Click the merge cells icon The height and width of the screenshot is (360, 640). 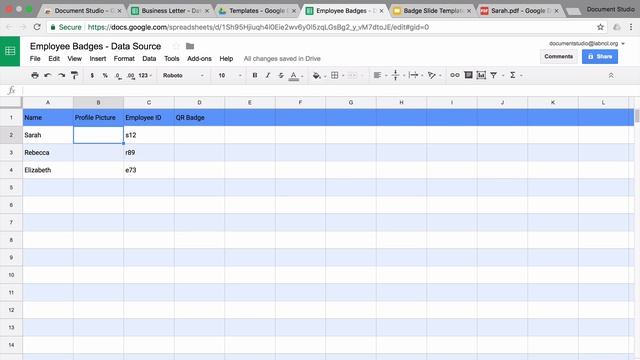point(352,75)
